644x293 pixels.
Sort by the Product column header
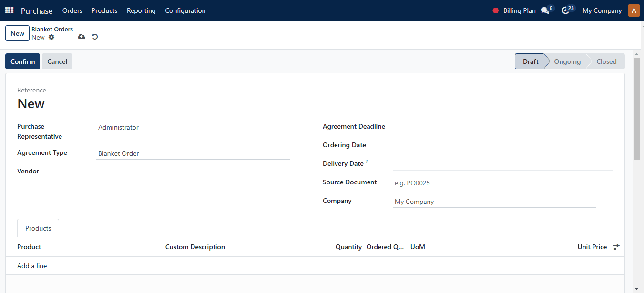point(29,247)
